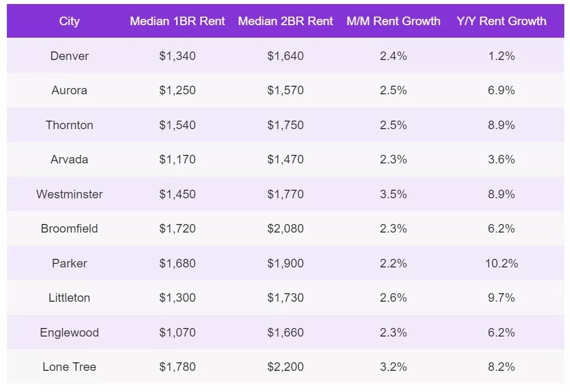This screenshot has height=392, width=570.
Task: Select Lone Tree's $2,200 2BR rent
Action: pyautogui.click(x=285, y=367)
